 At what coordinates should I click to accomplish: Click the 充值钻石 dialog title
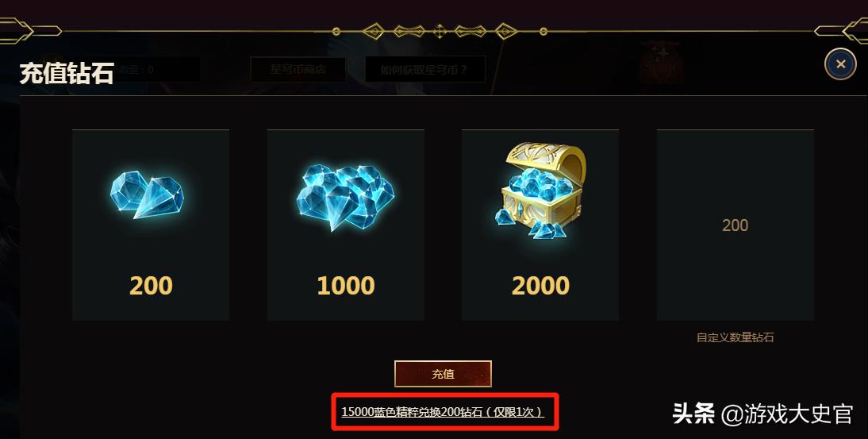click(x=67, y=73)
